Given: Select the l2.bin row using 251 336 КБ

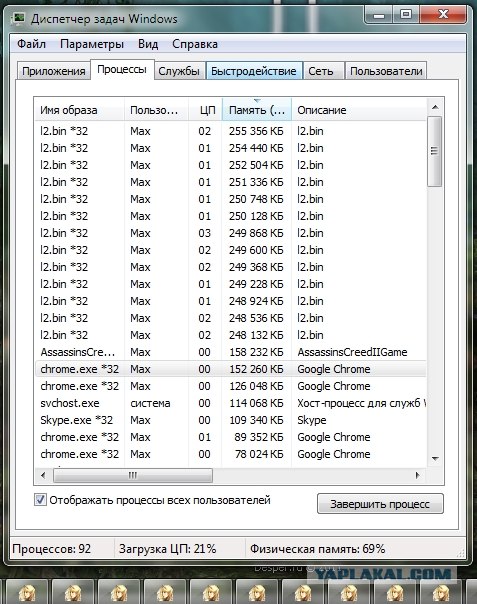Looking at the screenshot, I should tap(230, 182).
